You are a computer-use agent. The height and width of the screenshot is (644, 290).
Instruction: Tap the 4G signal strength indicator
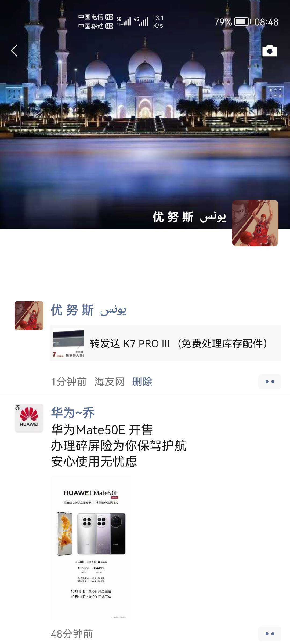pyautogui.click(x=141, y=21)
